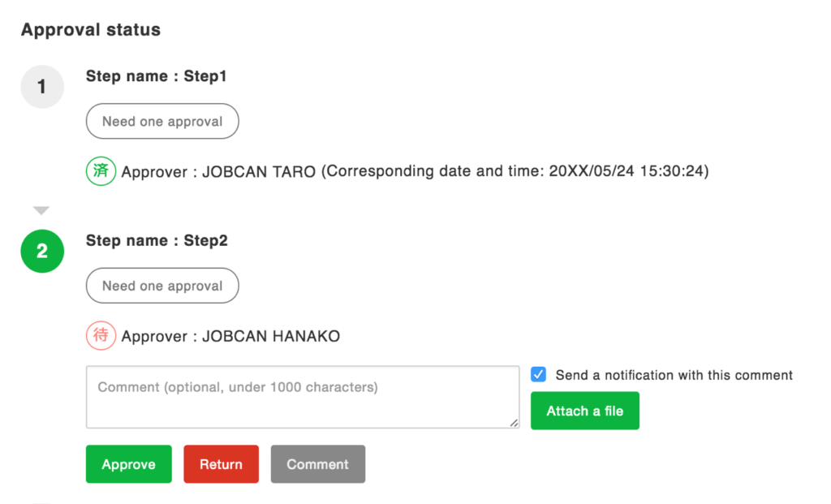Click the "Send a notification with this comment" label text
The image size is (831, 504).
point(674,375)
